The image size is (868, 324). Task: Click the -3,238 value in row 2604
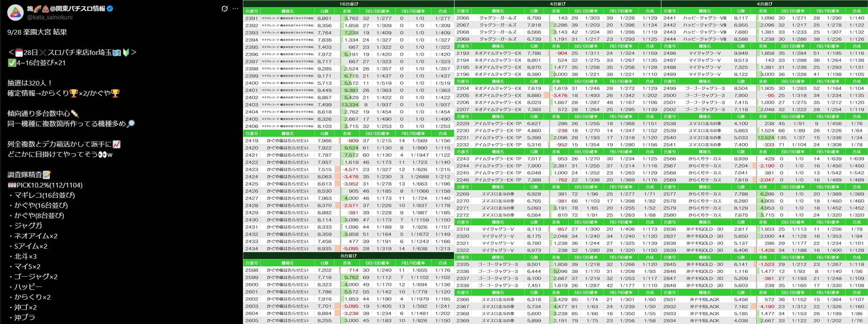(350, 313)
